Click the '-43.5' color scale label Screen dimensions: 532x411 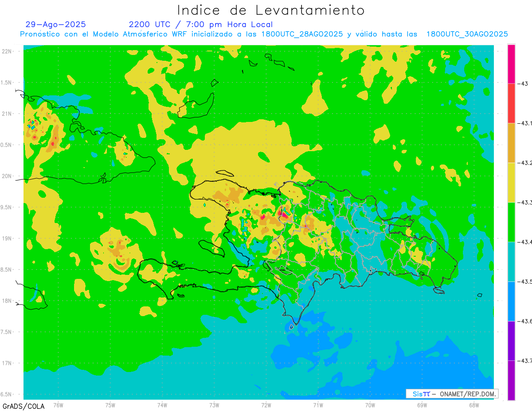525,282
